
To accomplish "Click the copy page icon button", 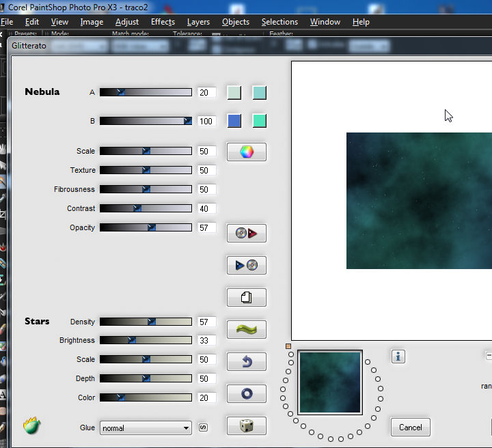I will tap(247, 297).
